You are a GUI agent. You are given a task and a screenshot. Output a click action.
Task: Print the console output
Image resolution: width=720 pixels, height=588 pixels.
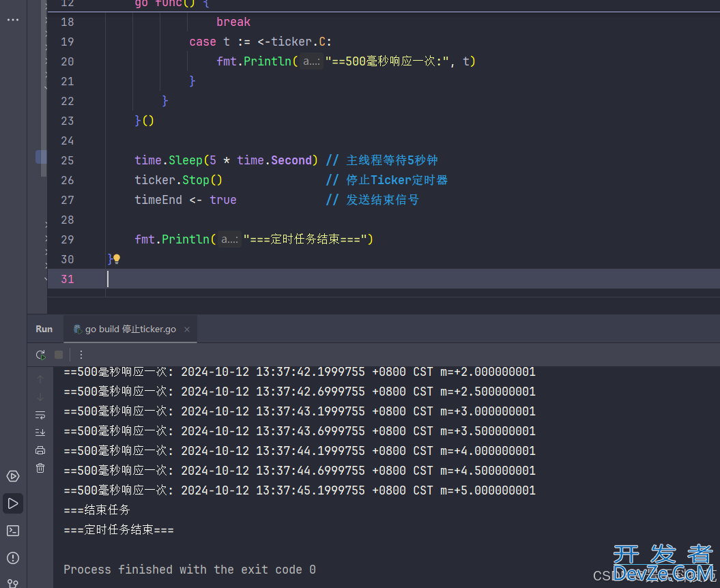[x=40, y=450]
